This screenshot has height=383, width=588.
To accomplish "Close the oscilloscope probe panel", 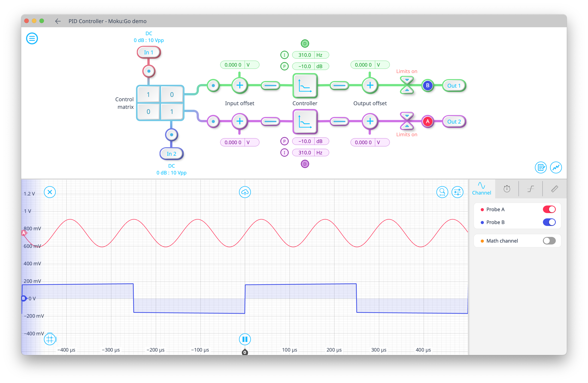I will click(x=50, y=192).
